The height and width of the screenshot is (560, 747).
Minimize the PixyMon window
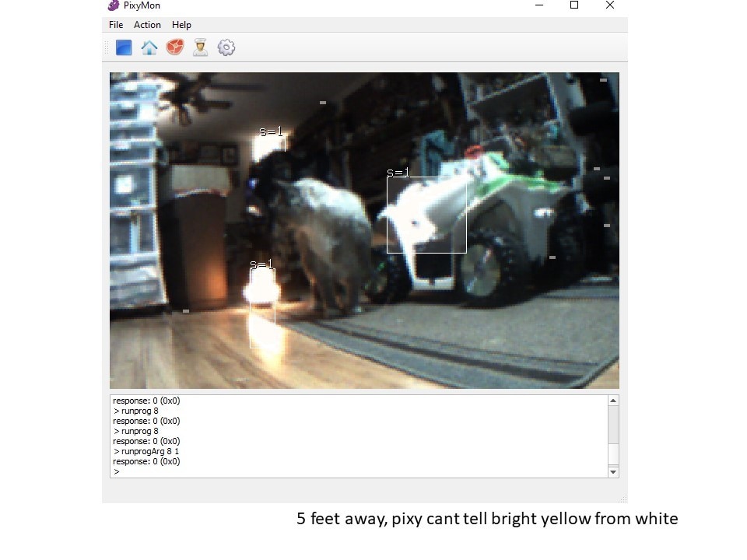[539, 5]
